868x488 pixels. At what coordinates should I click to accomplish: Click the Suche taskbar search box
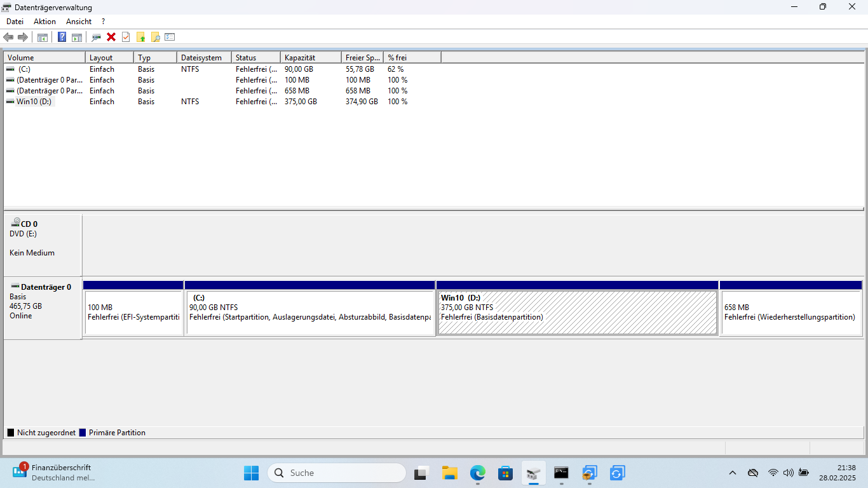[x=337, y=473]
